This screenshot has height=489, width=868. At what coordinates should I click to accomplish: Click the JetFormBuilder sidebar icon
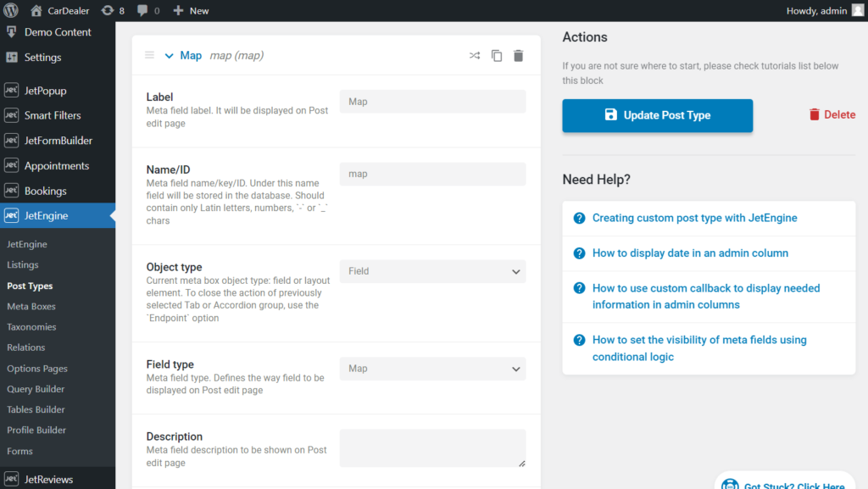click(x=12, y=141)
